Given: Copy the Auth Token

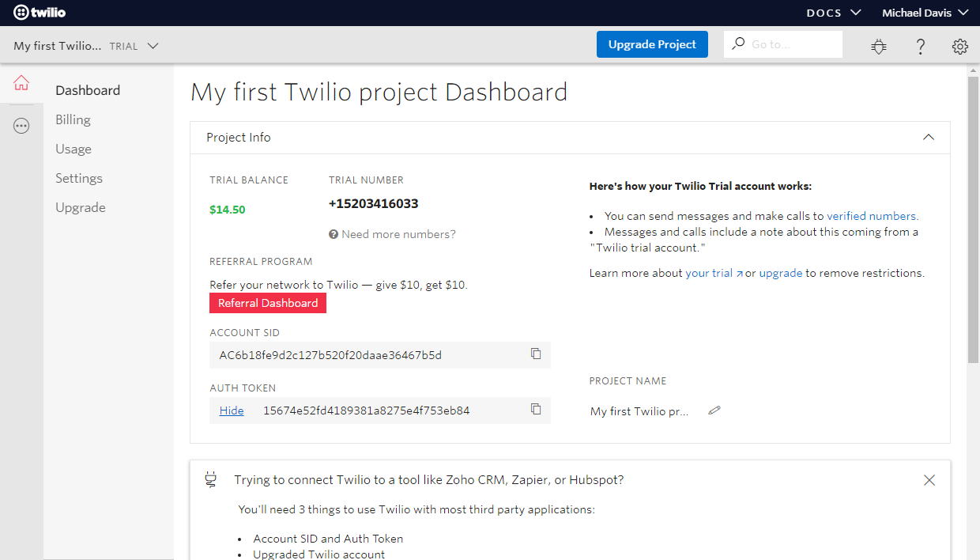Looking at the screenshot, I should 536,410.
